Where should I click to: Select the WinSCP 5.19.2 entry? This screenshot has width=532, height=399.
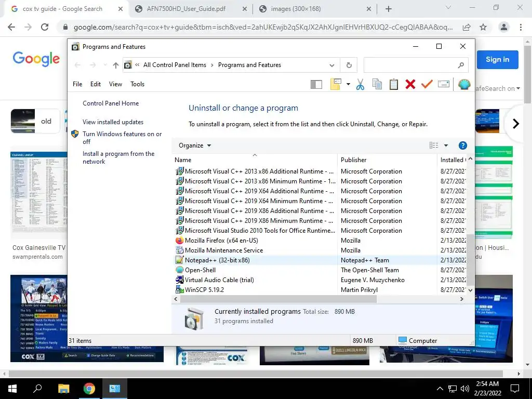pos(321,290)
